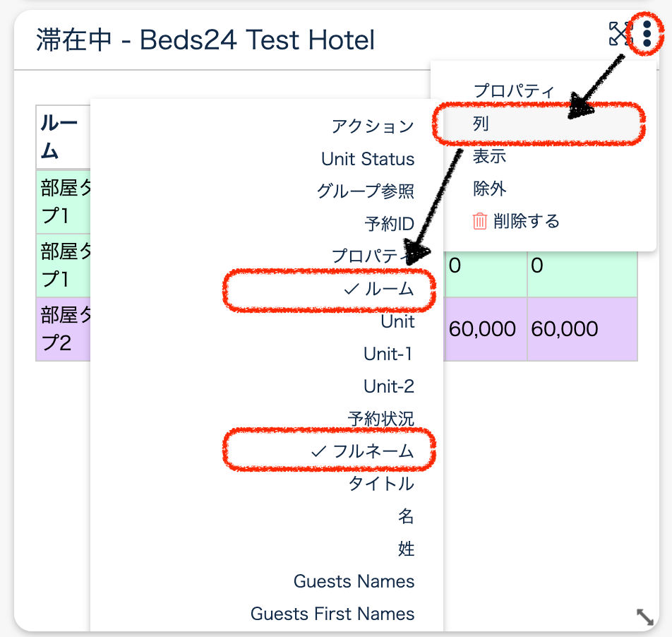Click the ルーム table column header

59,136
